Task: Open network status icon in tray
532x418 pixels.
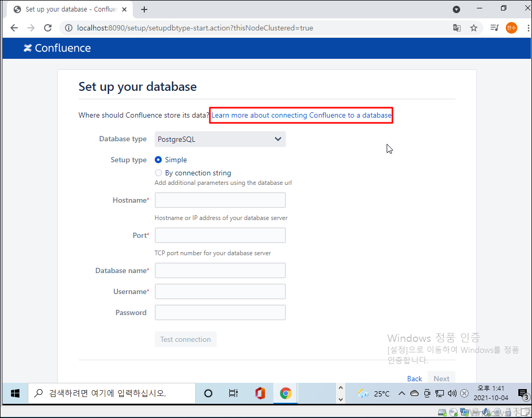Action: 439,393
